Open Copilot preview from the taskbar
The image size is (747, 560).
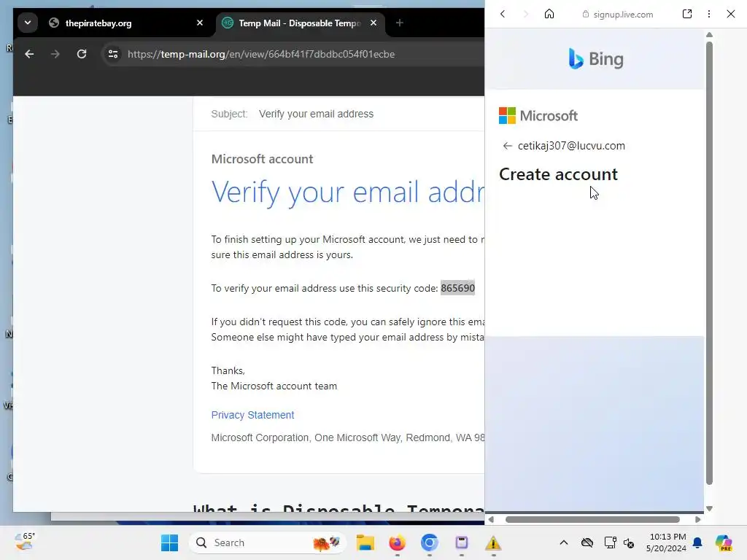[x=724, y=542]
